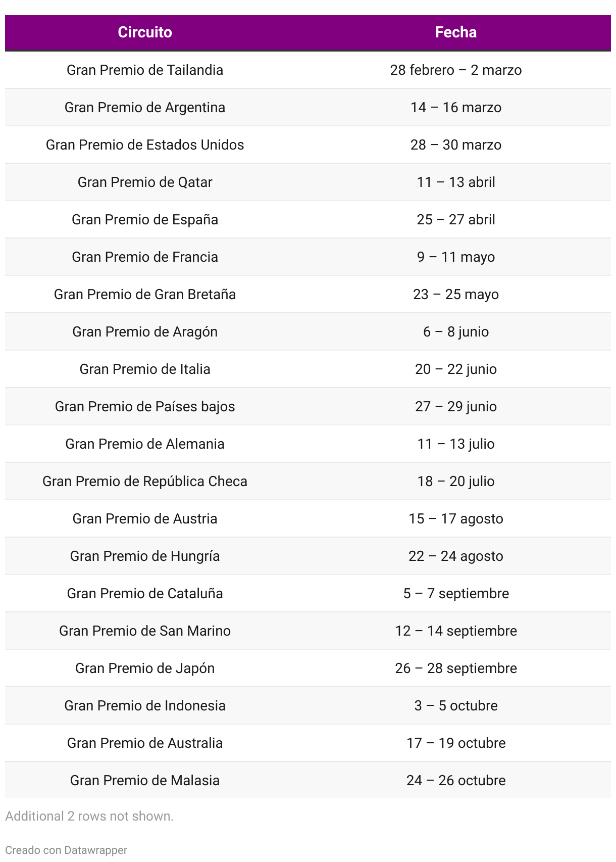Click the Fecha column header
This screenshot has height=862, width=616.
pyautogui.click(x=456, y=32)
